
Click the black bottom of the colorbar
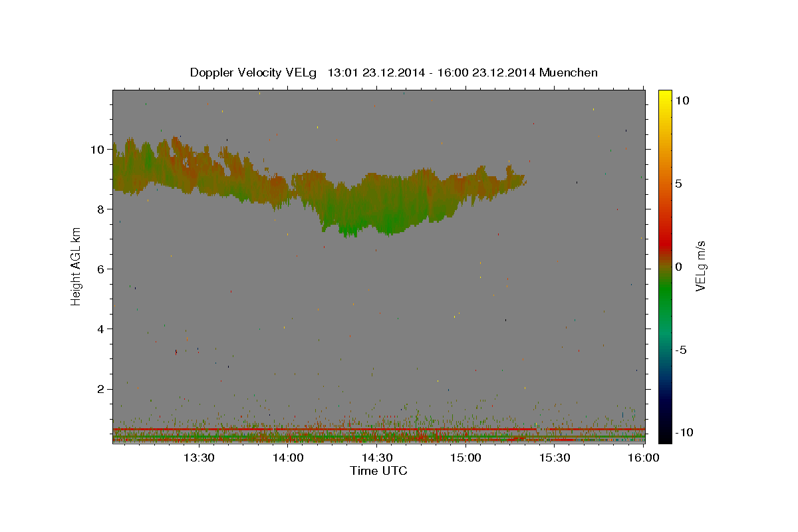coord(664,432)
